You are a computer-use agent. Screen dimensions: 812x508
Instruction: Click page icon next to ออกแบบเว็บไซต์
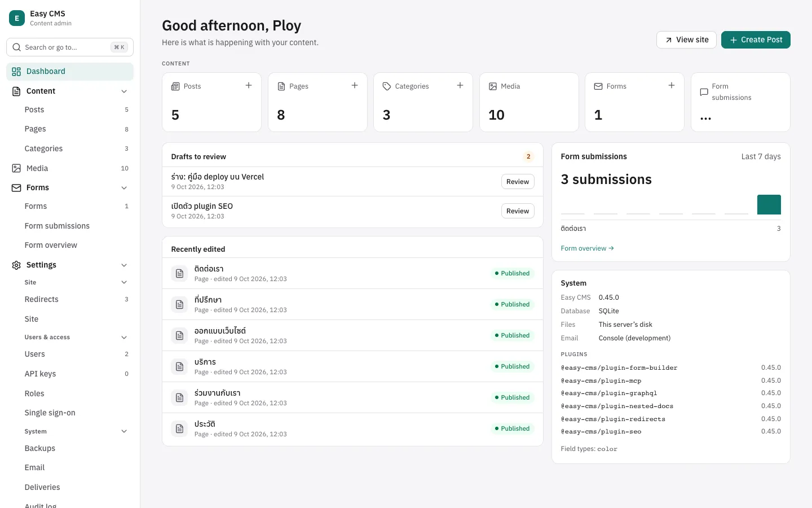179,336
